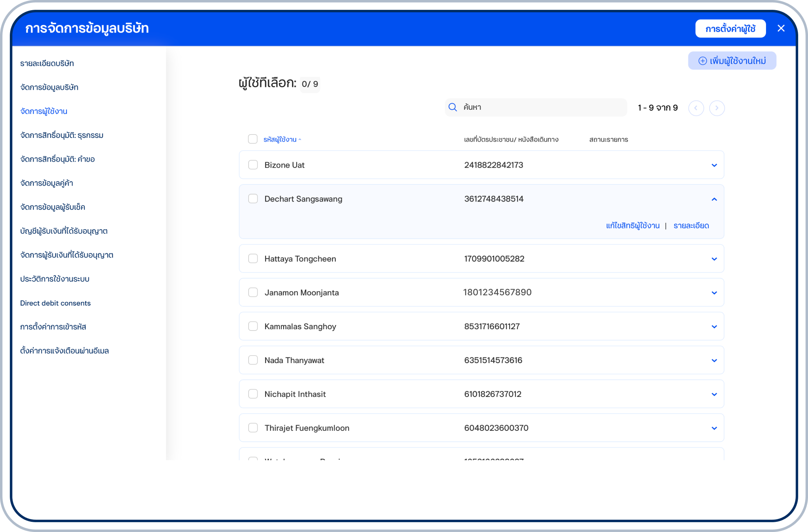Click เพิ่มผู้ใช้งานใหม่ button
Screen dimensions: 808x532
point(732,61)
